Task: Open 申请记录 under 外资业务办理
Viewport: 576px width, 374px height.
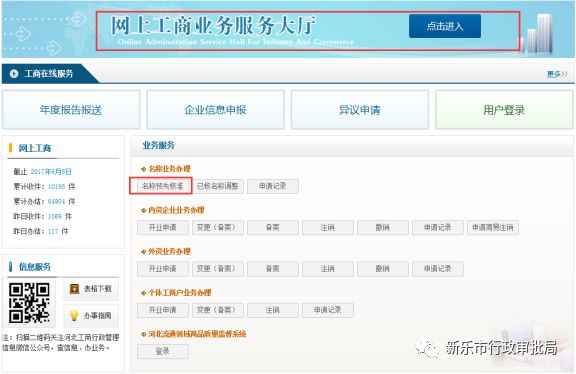Action: tap(438, 269)
